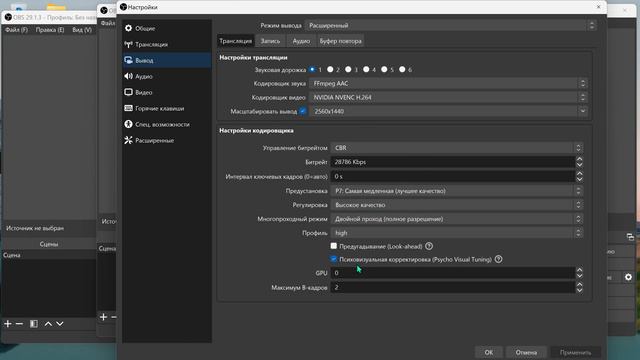Enable Предугадывание (Look-ahead) checkbox
The image size is (640, 360).
[x=333, y=246]
